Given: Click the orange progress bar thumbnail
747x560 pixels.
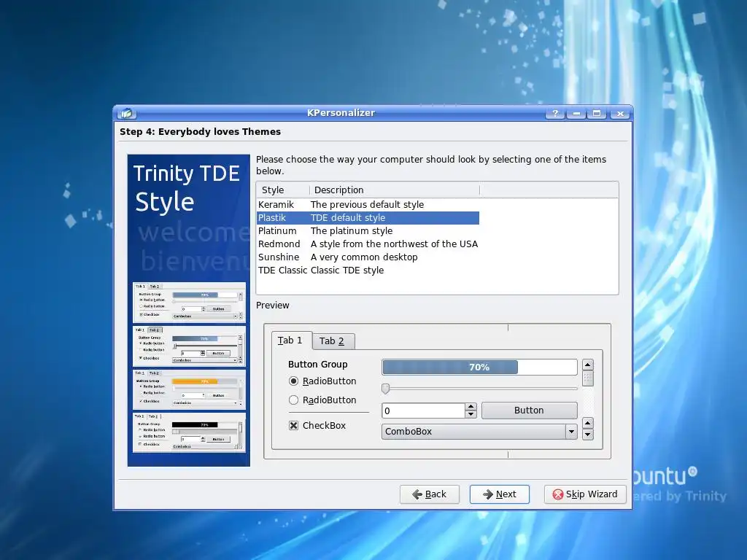Looking at the screenshot, I should pos(189,389).
